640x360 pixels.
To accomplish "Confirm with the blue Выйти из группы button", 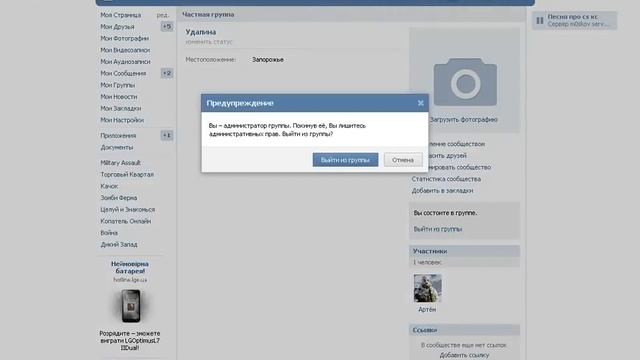I will [345, 160].
